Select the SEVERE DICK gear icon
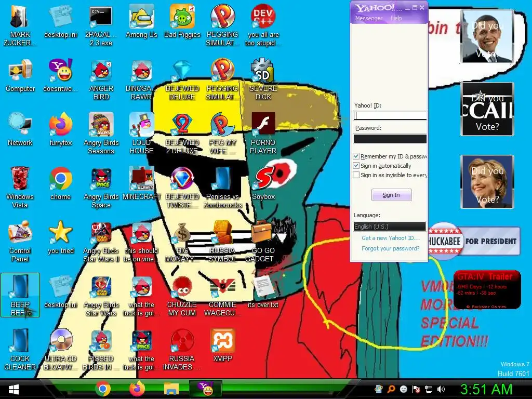The image size is (532, 399). click(263, 79)
